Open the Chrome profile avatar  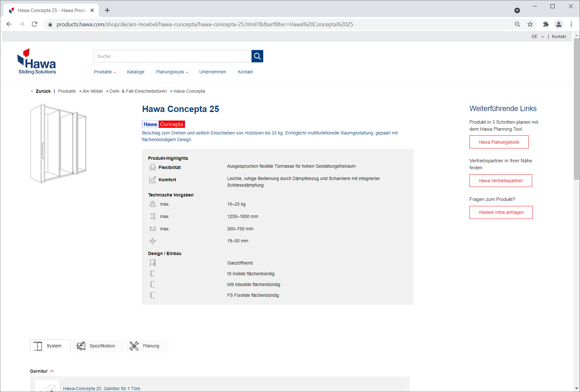[x=559, y=24]
